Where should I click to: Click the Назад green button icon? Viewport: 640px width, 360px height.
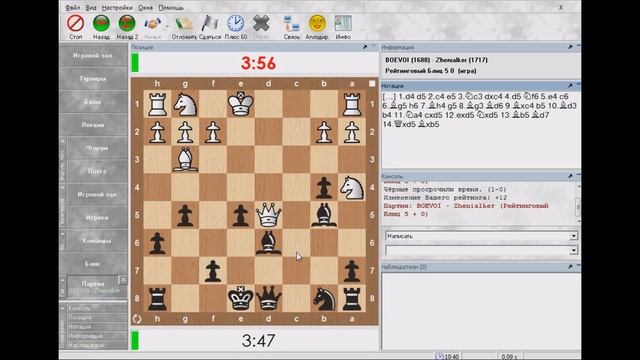(x=101, y=23)
